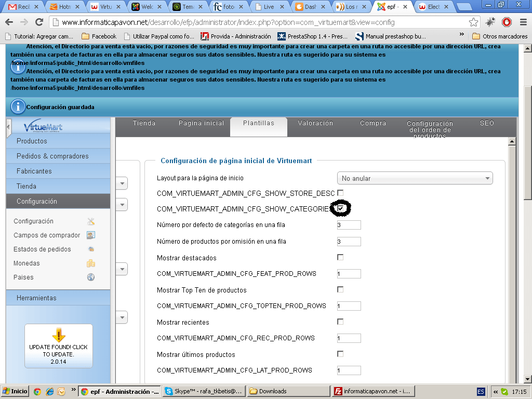Click the red stop-hand extension icon

pyautogui.click(x=507, y=22)
